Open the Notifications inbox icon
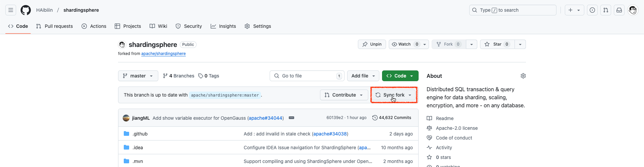 point(619,10)
